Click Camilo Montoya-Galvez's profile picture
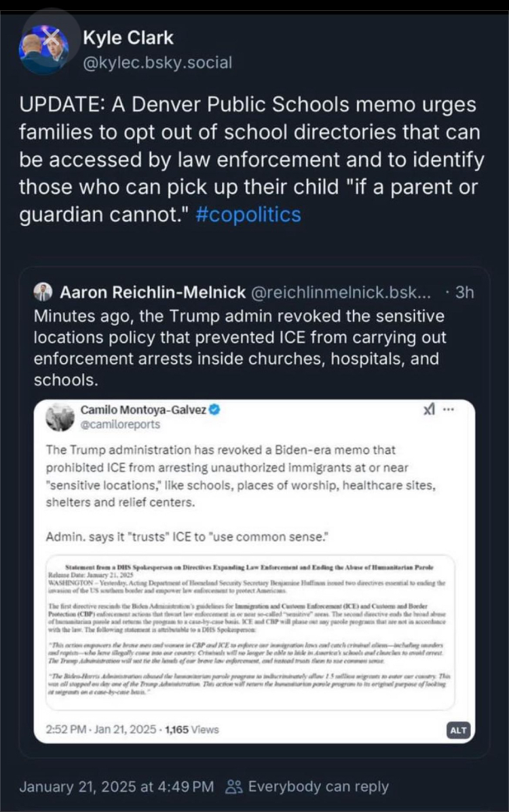509x812 pixels. (60, 417)
